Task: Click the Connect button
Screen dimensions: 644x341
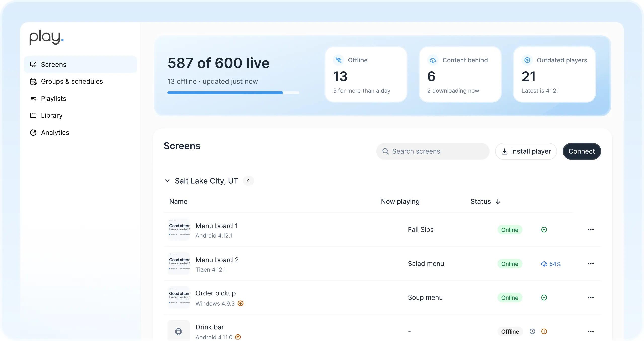Action: point(582,151)
